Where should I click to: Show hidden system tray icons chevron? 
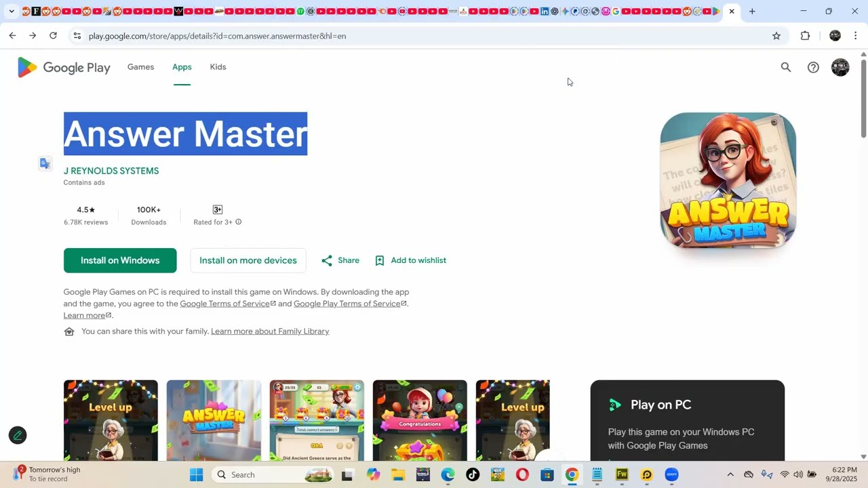tap(730, 474)
